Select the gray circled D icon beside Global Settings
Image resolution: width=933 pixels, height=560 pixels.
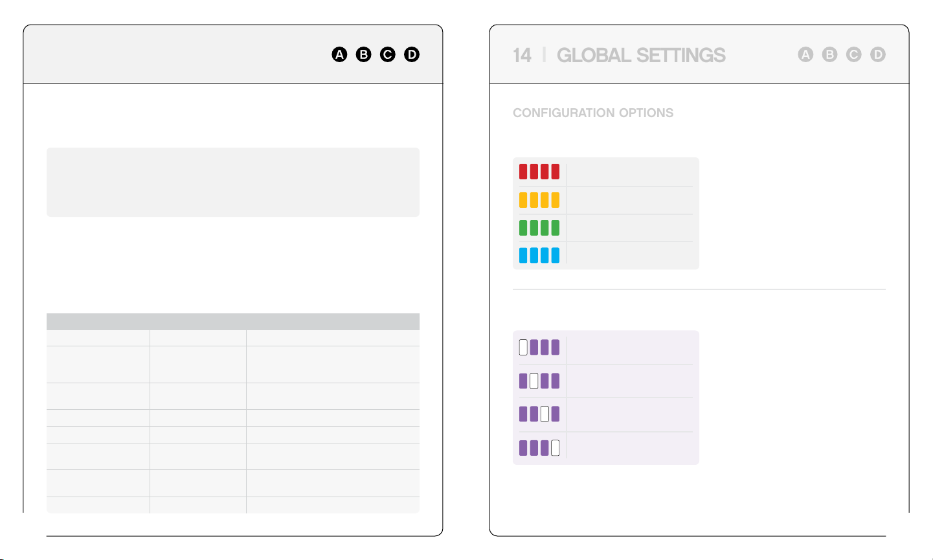coord(878,55)
